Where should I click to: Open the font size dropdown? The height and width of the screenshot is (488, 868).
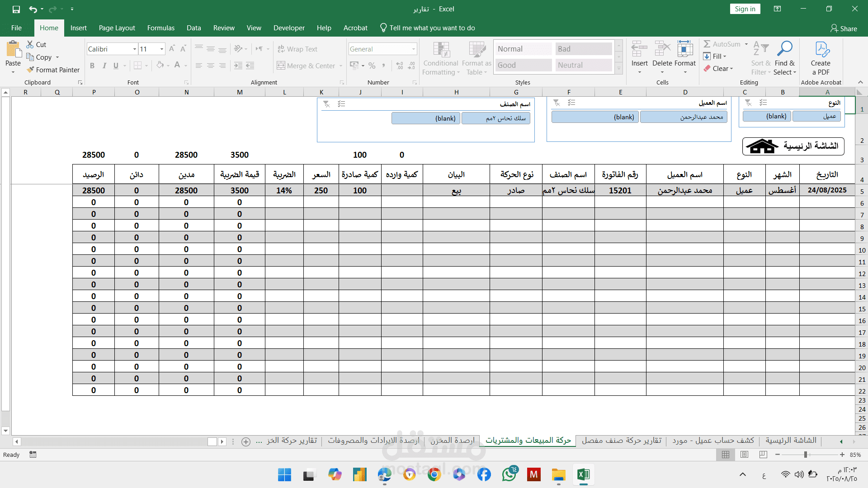pyautogui.click(x=162, y=49)
